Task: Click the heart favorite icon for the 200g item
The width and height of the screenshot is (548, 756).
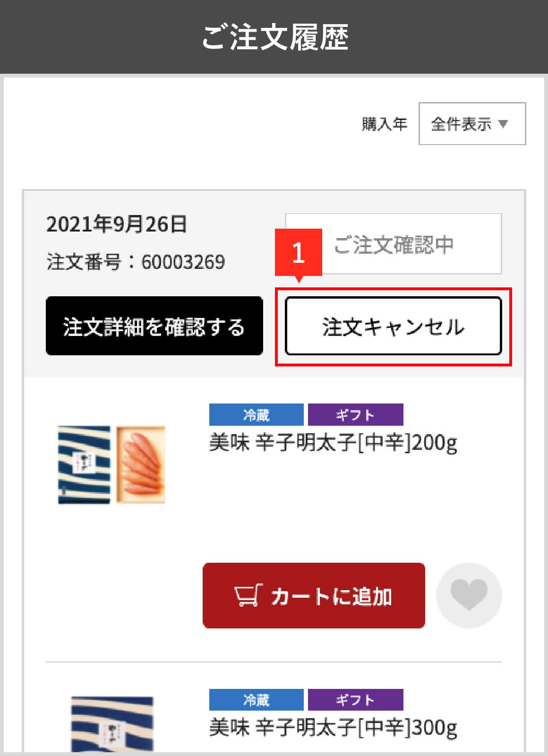Action: click(469, 595)
